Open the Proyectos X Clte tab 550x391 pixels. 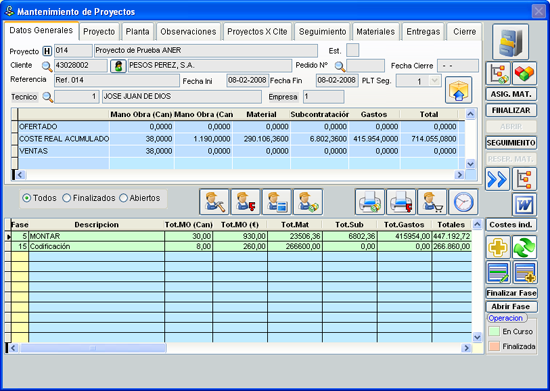pos(257,32)
